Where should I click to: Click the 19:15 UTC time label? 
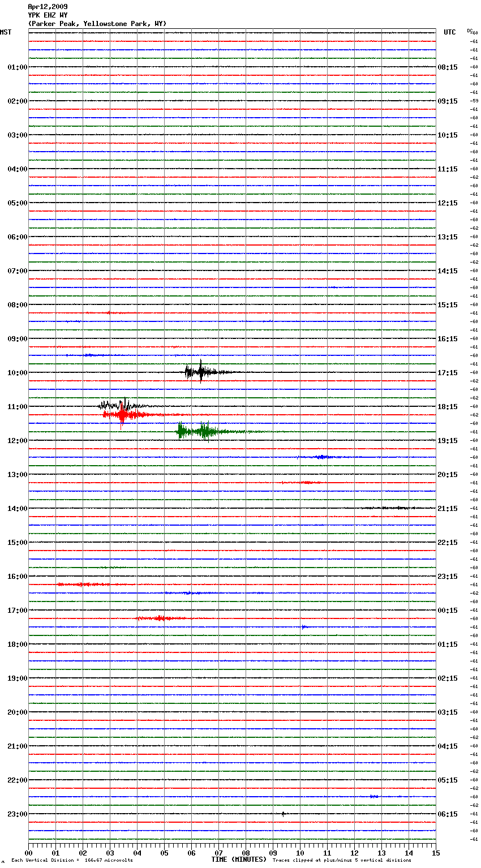click(x=448, y=441)
